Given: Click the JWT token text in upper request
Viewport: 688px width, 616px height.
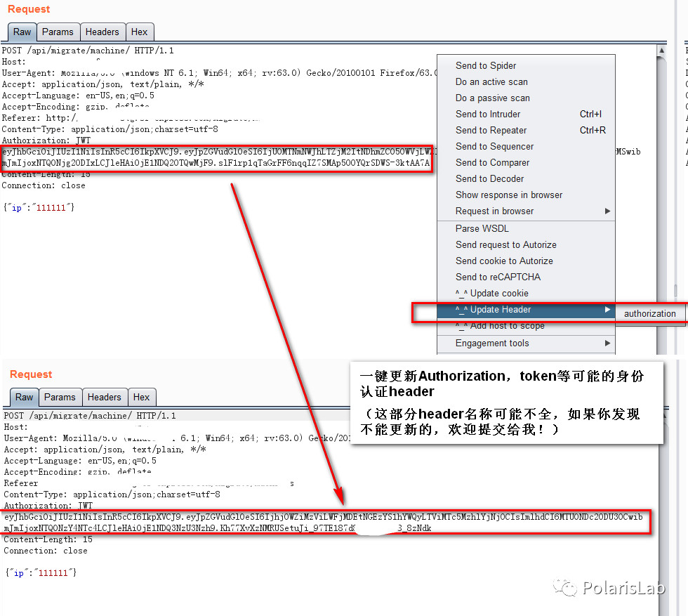Looking at the screenshot, I should 217,157.
